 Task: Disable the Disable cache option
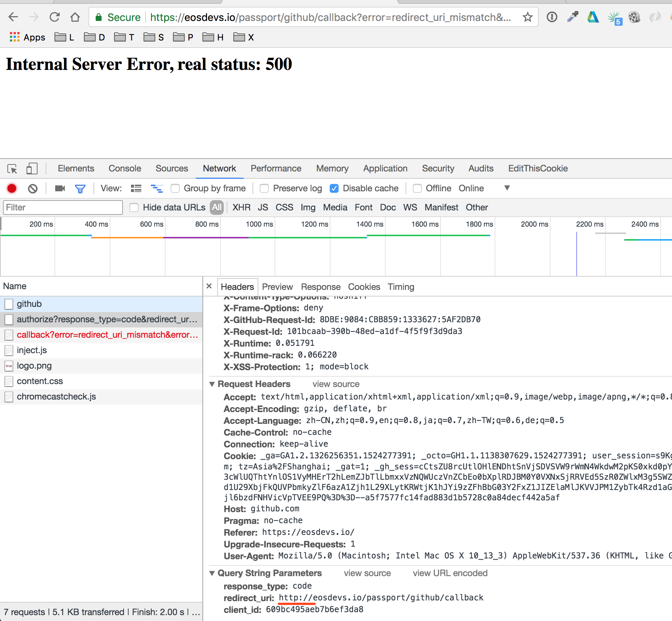tap(334, 188)
